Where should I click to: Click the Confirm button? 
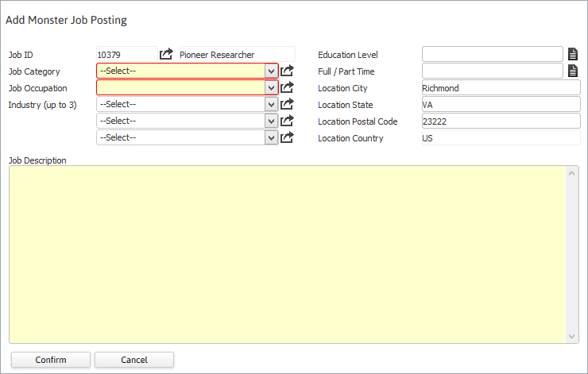coord(51,360)
